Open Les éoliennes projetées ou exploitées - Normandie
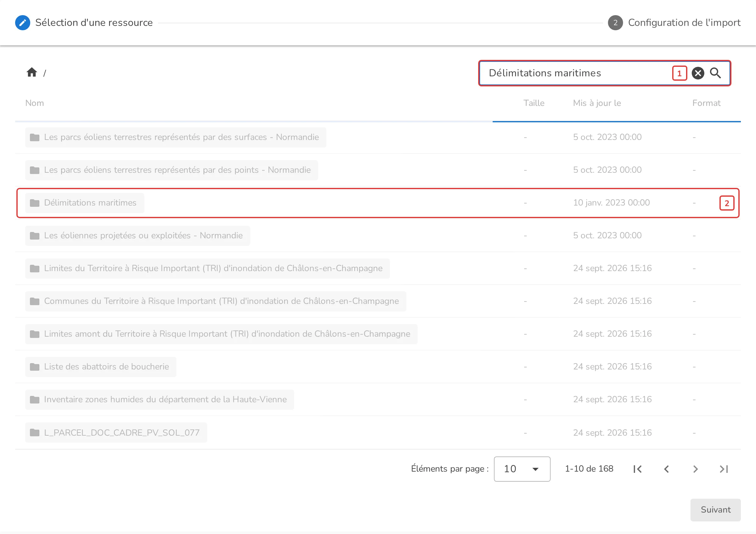Screen dimensions: 756x534 coord(138,236)
